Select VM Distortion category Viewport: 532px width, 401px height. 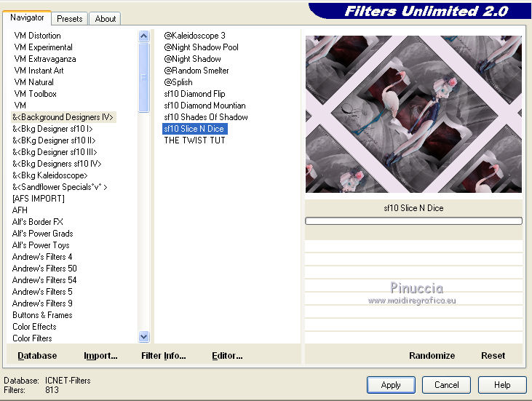pos(37,36)
